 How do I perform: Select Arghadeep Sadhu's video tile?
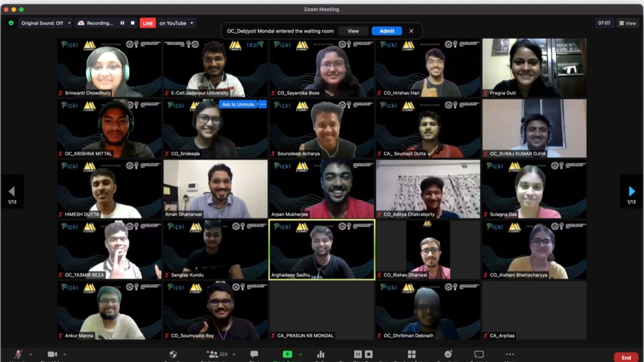322,250
